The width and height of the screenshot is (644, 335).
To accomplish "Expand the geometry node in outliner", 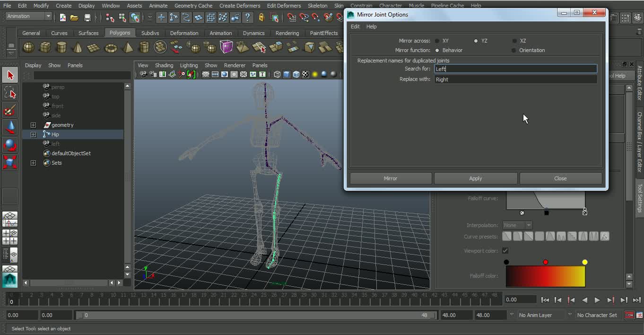I will pyautogui.click(x=33, y=125).
